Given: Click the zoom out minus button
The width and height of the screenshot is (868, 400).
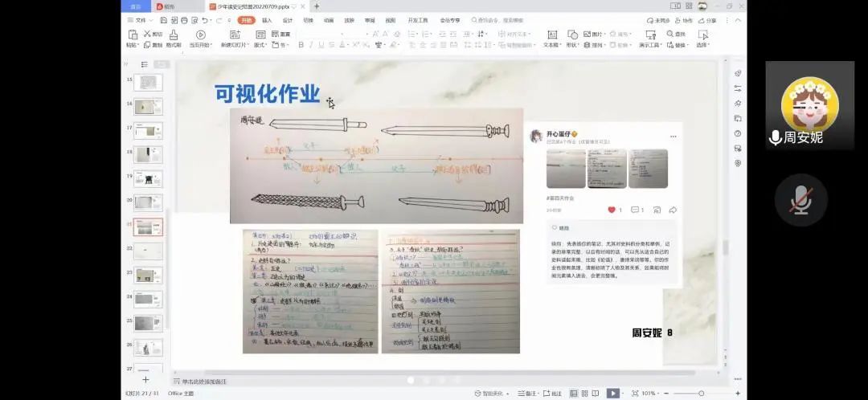Looking at the screenshot, I should (x=666, y=394).
